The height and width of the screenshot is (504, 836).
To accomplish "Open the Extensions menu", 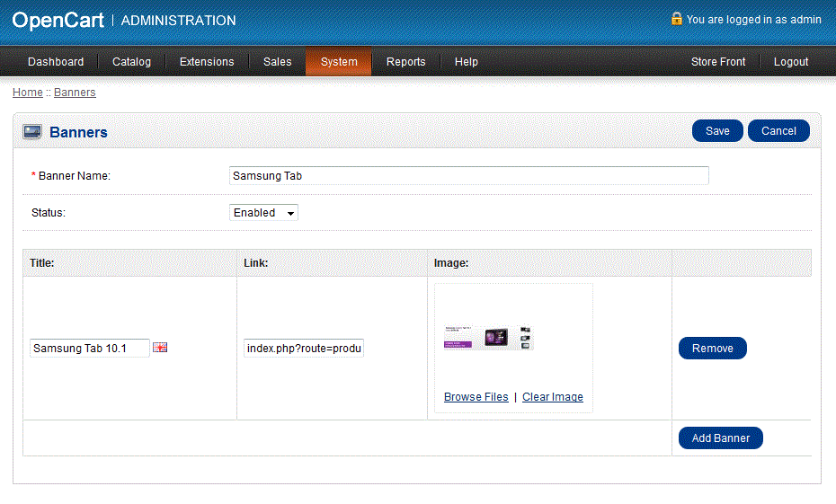I will (207, 62).
